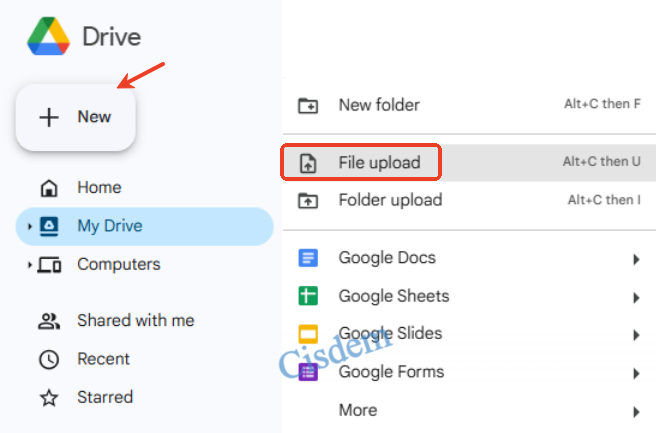Click the New button label

94,117
